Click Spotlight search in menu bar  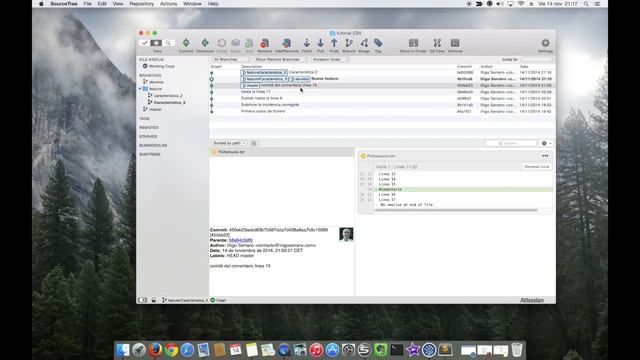586,4
